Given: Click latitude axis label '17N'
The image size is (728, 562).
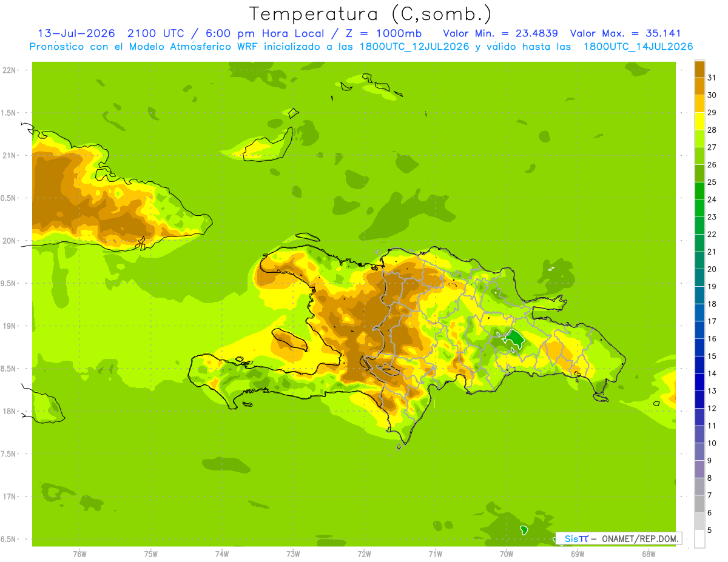Looking at the screenshot, I should click(x=10, y=497).
